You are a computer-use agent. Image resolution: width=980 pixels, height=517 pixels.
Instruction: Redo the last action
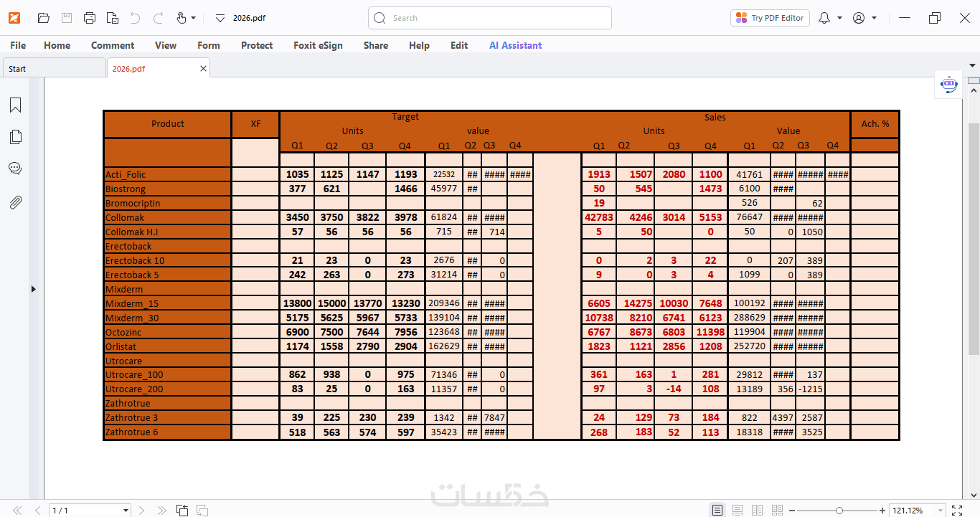pyautogui.click(x=159, y=18)
